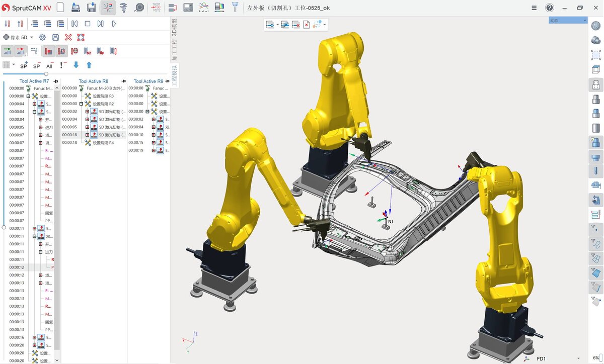Viewport: 604px width, 364px height.
Task: Expand the operation at 00:00:16 in R7 column
Action: [34, 337]
